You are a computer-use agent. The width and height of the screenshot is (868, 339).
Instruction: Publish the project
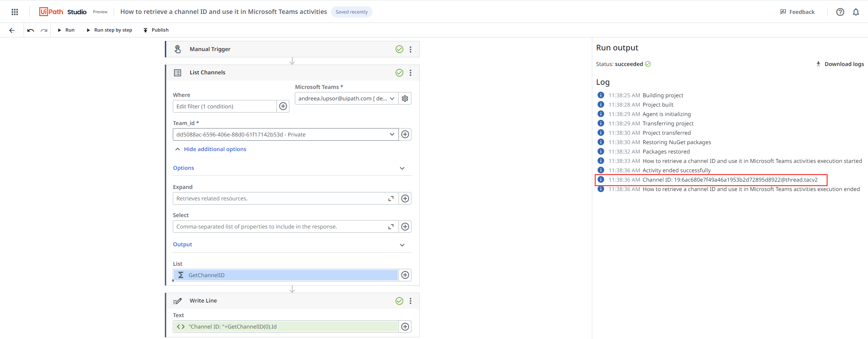click(x=156, y=30)
